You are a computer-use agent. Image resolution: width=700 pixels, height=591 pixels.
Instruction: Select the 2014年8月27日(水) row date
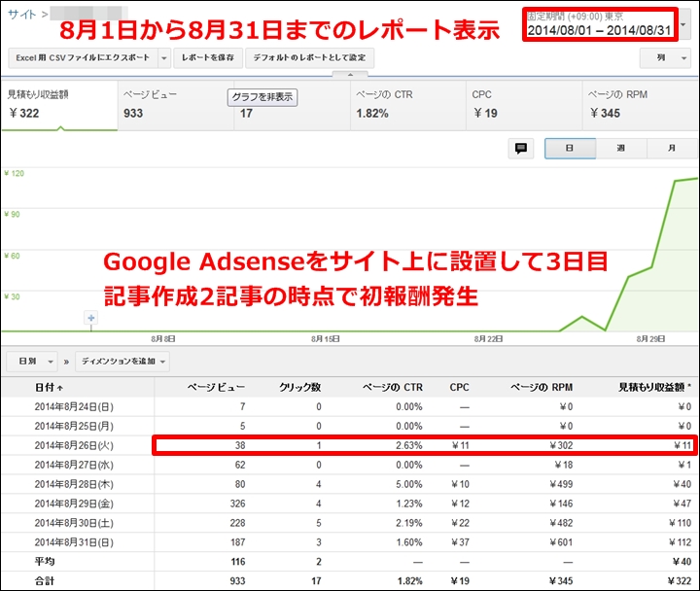click(74, 466)
